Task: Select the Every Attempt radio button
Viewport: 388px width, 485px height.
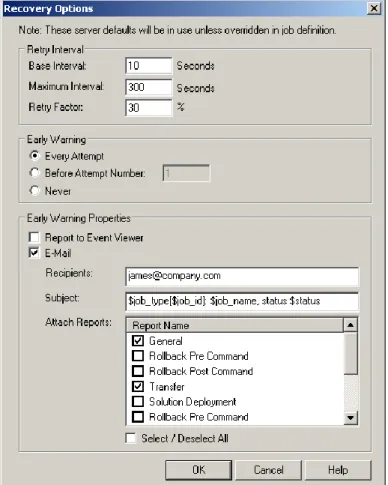Action: [x=35, y=156]
